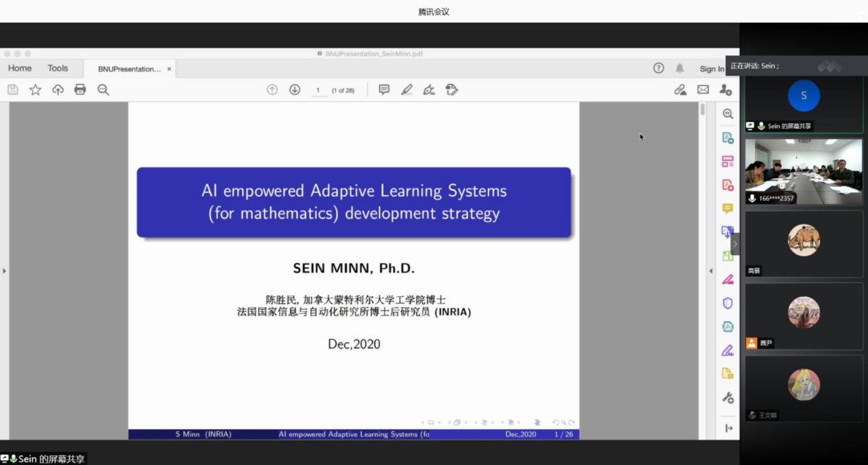Collapse the right tools pane arrow

[x=711, y=271]
